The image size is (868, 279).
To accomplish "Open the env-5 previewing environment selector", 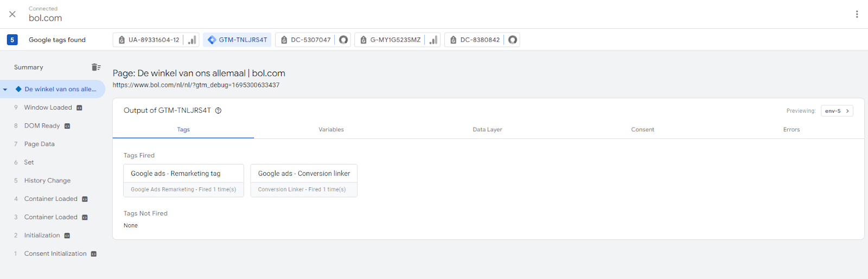I will click(837, 111).
